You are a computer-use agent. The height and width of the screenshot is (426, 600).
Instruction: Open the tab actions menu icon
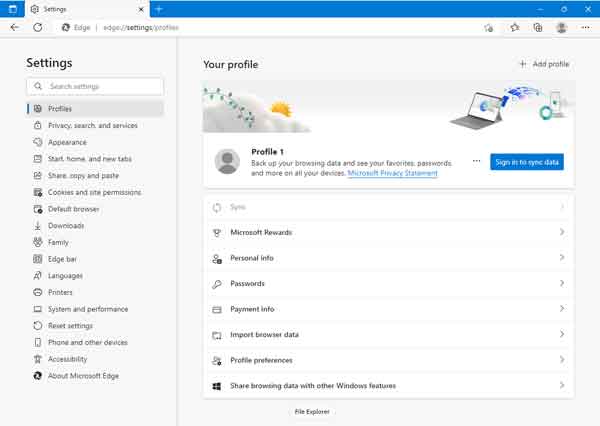(x=12, y=9)
